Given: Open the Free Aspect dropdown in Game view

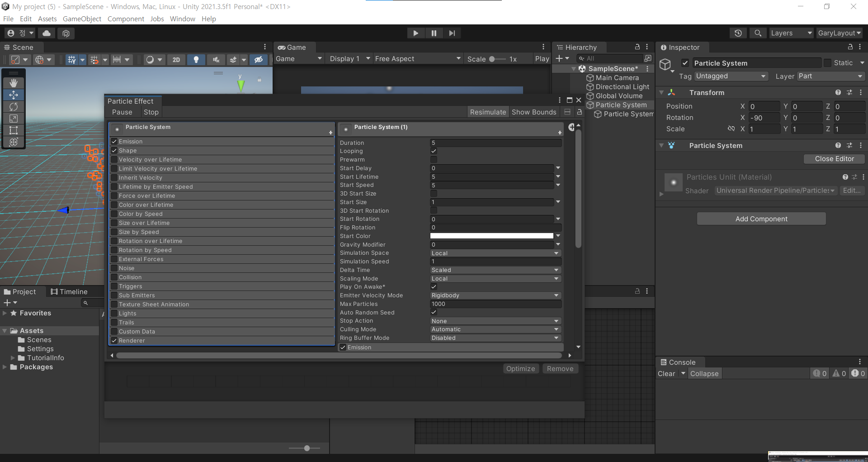Looking at the screenshot, I should (418, 59).
